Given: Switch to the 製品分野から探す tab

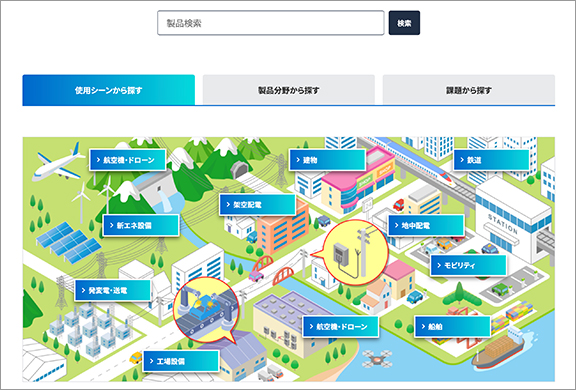Looking at the screenshot, I should click(x=289, y=90).
